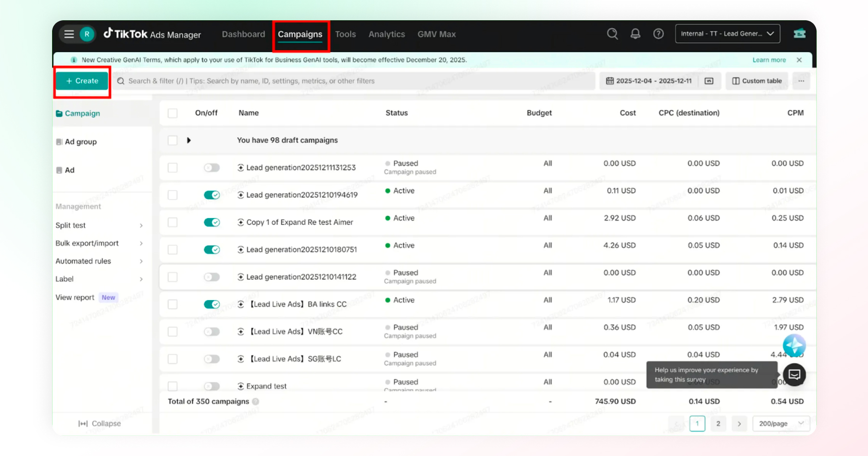
Task: Click the icon beside Copy 1 of Expand Re test Aimer
Action: [241, 222]
